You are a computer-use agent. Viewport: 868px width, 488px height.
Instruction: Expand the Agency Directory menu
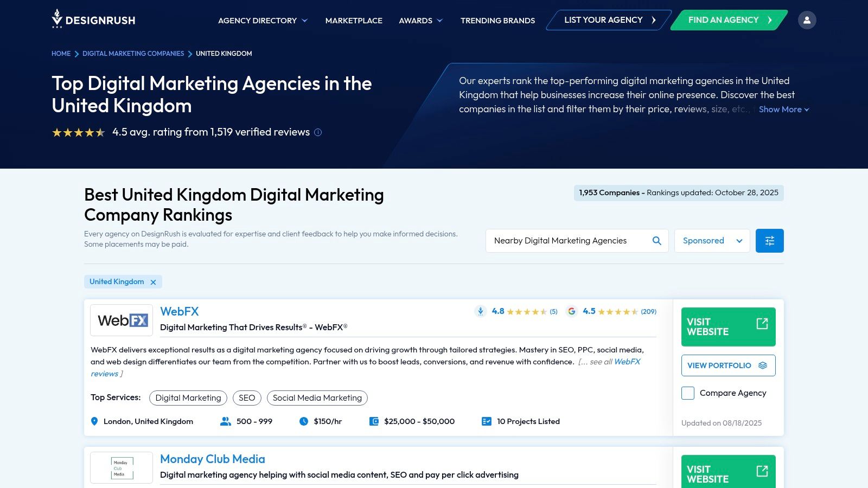click(x=263, y=21)
